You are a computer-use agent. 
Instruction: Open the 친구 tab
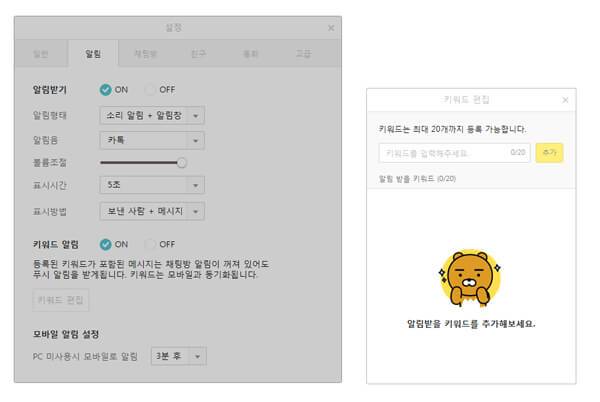tap(199, 54)
